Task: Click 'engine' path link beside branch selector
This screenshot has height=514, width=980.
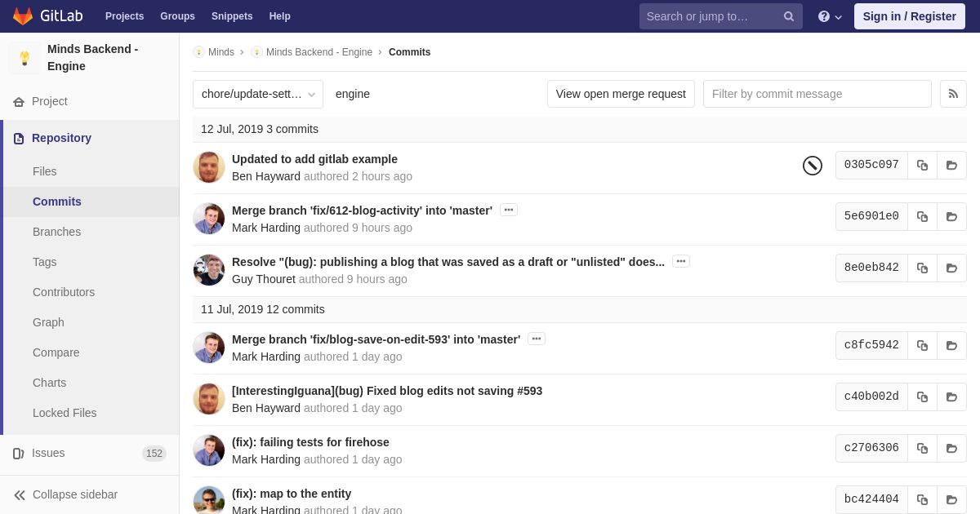Action: pyautogui.click(x=353, y=94)
